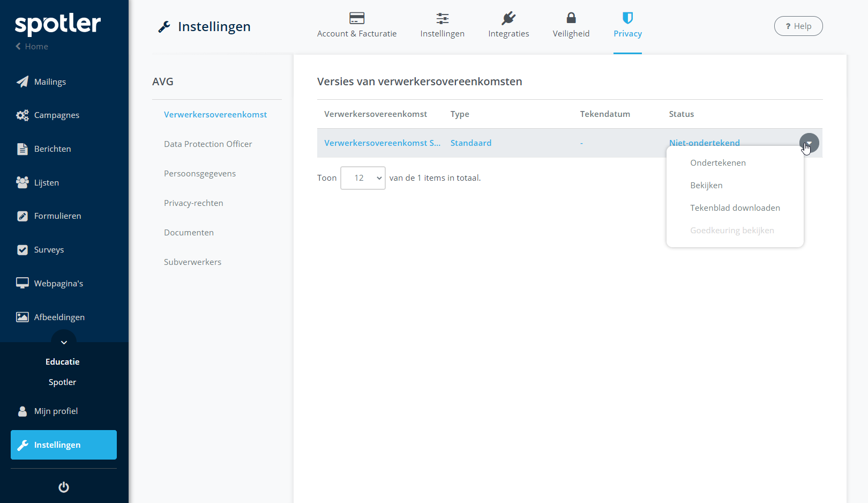The height and width of the screenshot is (503, 868).
Task: Select the Lijsten icon
Action: click(46, 182)
